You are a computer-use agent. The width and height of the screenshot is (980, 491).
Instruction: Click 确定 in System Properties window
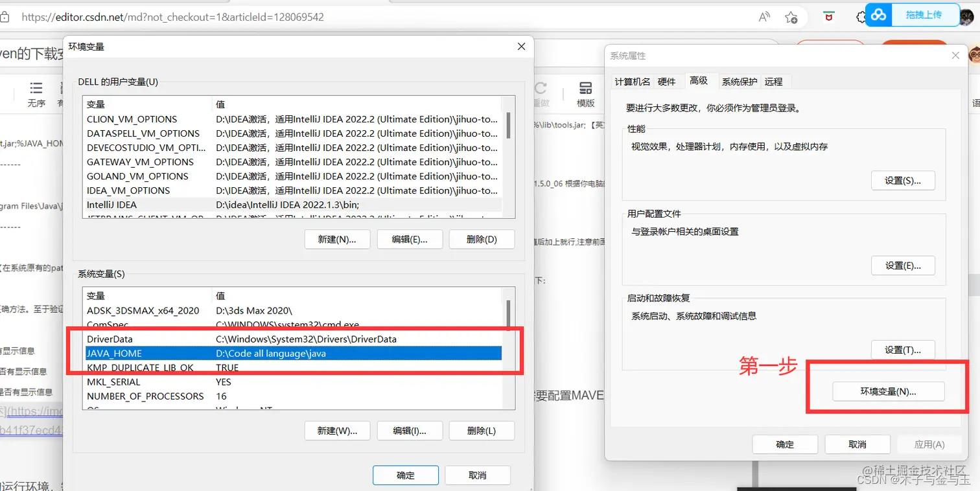coord(785,444)
